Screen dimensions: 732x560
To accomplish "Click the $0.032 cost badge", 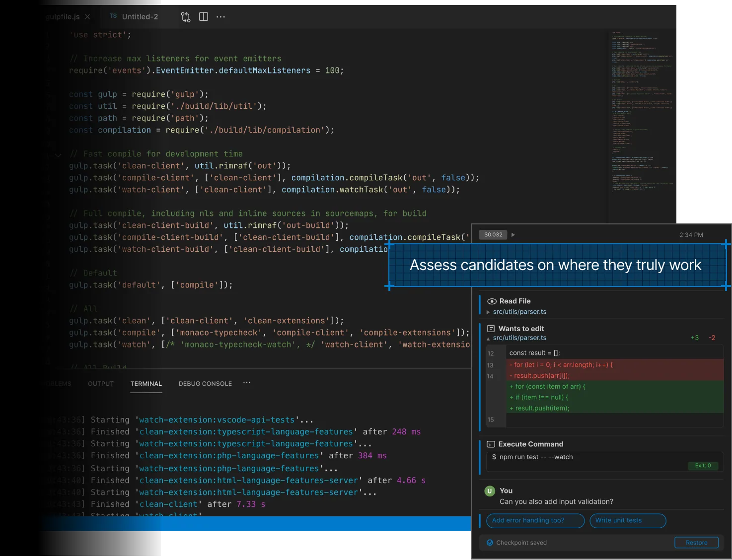I will 493,235.
